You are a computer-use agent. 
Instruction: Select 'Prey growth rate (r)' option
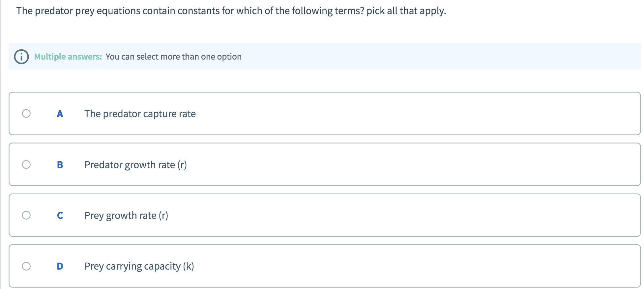click(x=126, y=216)
